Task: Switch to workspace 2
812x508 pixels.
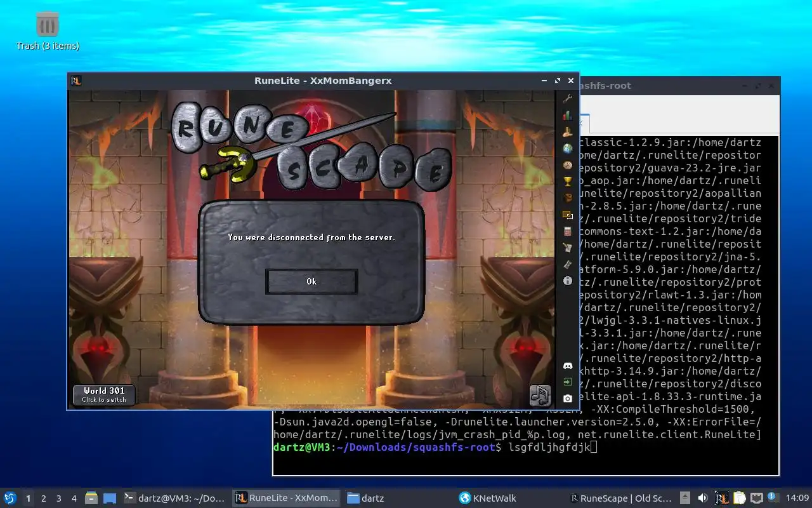Action: (x=43, y=498)
